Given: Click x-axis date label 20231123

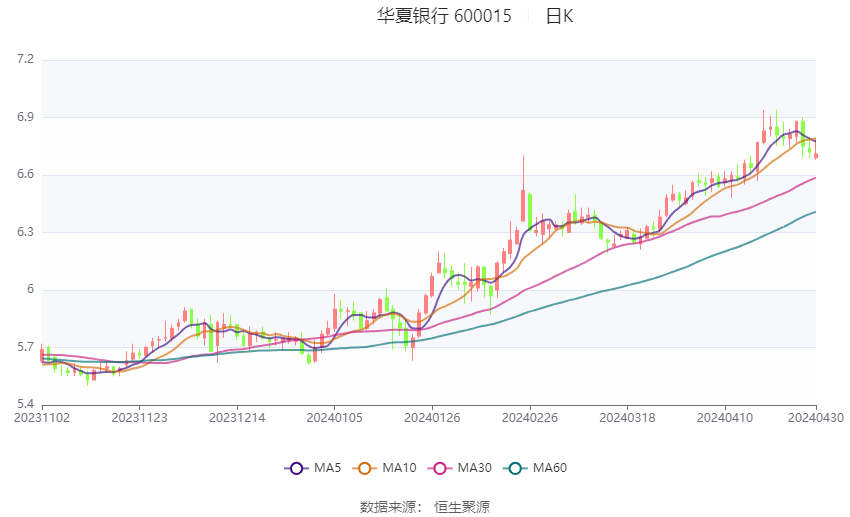Looking at the screenshot, I should click(x=139, y=418).
